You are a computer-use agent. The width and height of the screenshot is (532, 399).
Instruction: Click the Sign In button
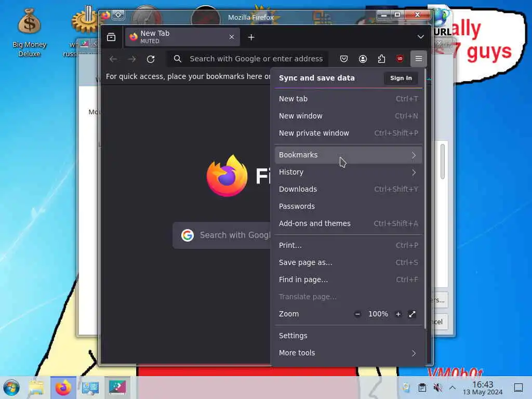(401, 78)
